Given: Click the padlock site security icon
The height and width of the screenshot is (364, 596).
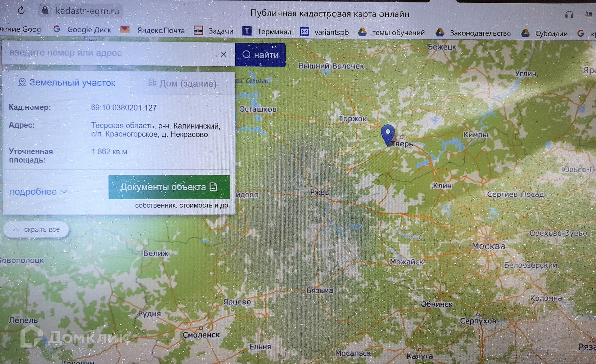Looking at the screenshot, I should pyautogui.click(x=45, y=11).
